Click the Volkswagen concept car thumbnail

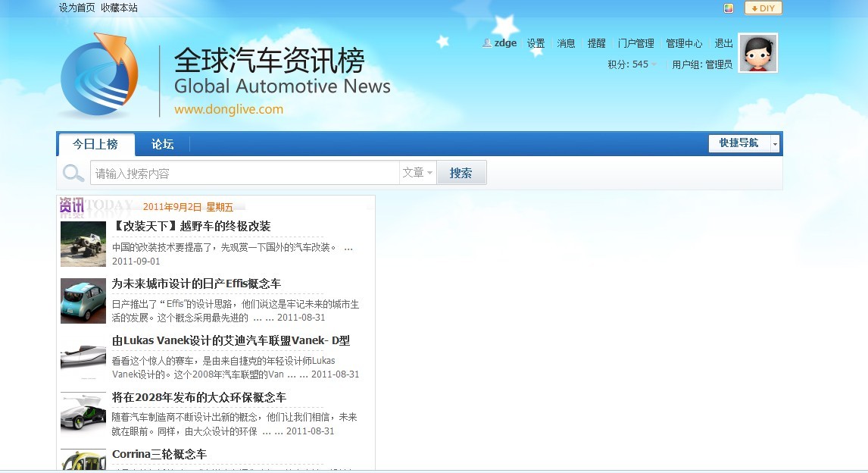tap(83, 415)
